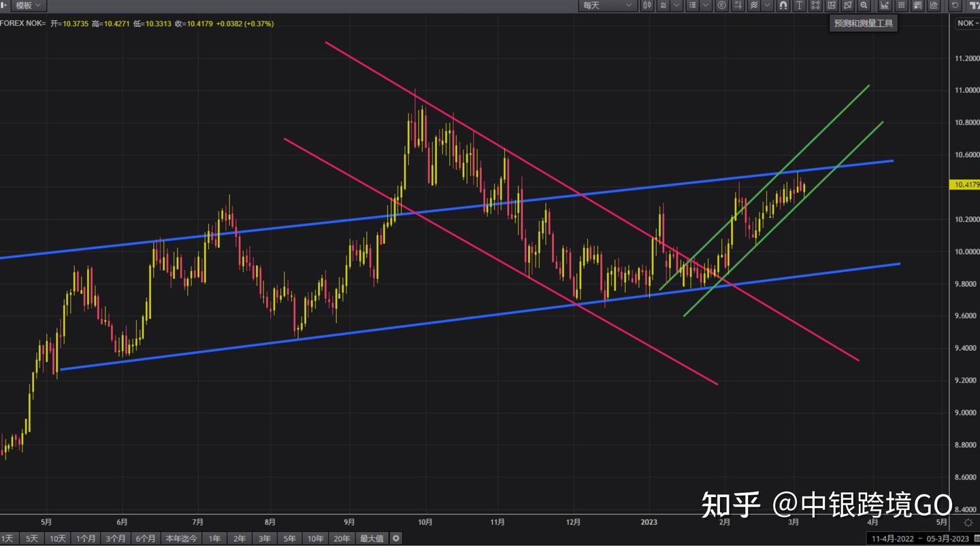The image size is (980, 546).
Task: Expand the arrow next to wavy lines icon
Action: 768,5
